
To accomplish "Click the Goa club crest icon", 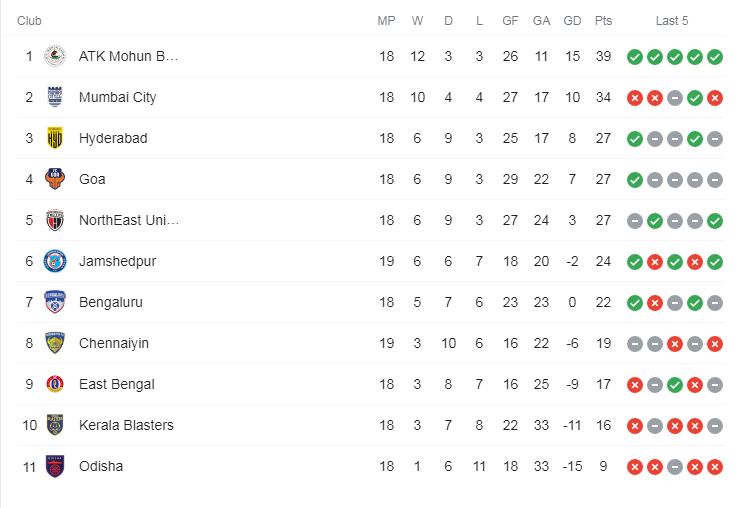I will [x=55, y=179].
